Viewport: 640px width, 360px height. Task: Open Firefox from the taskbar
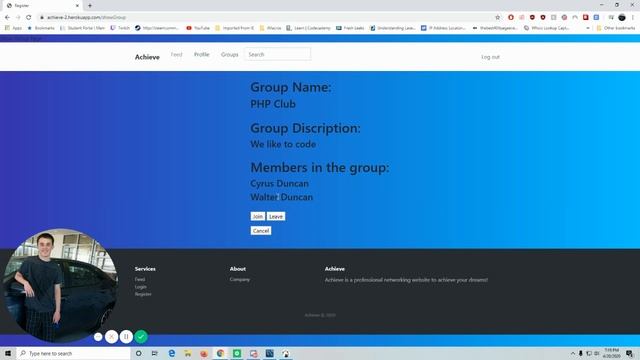tap(204, 353)
